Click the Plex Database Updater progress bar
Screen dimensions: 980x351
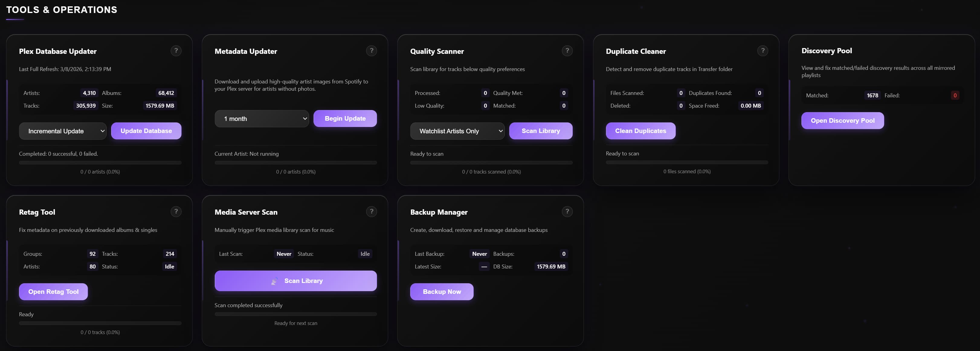100,163
